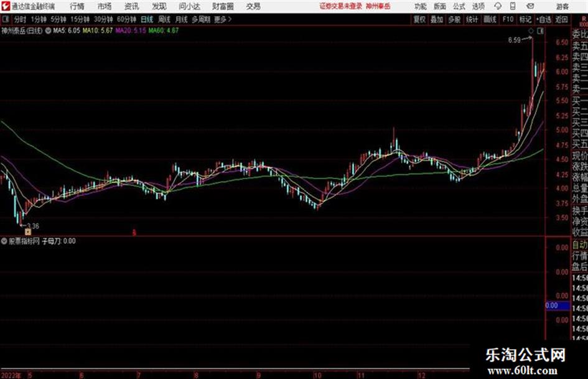The image size is (588, 379).
Task: Open the message envelope icon
Action: click(530, 6)
